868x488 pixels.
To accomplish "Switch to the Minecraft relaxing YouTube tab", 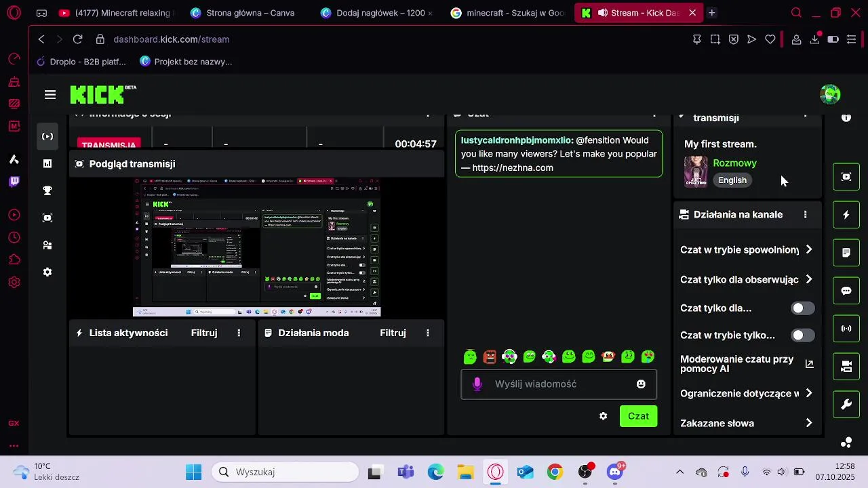I will (115, 13).
